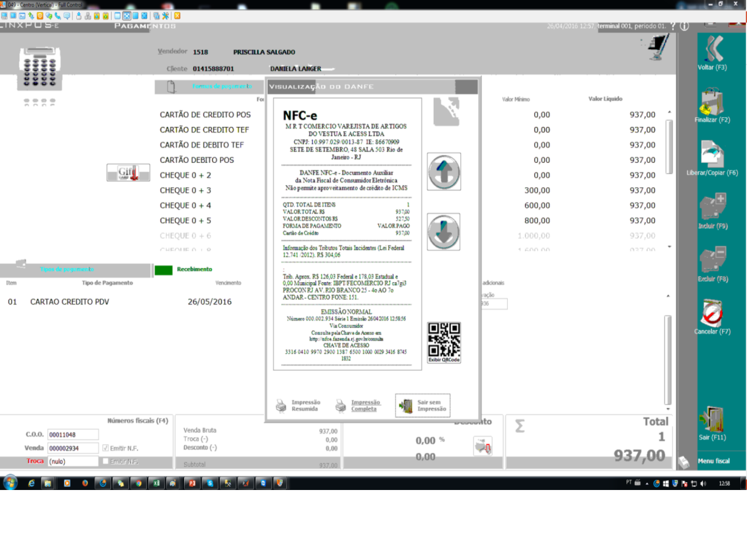Open the Recebimento tab
The height and width of the screenshot is (560, 747).
point(195,269)
